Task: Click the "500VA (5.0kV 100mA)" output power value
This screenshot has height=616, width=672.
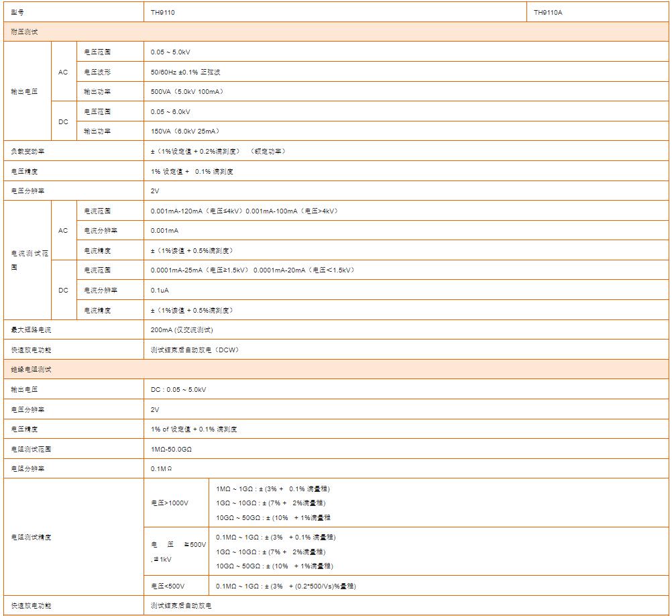Action: pyautogui.click(x=187, y=92)
